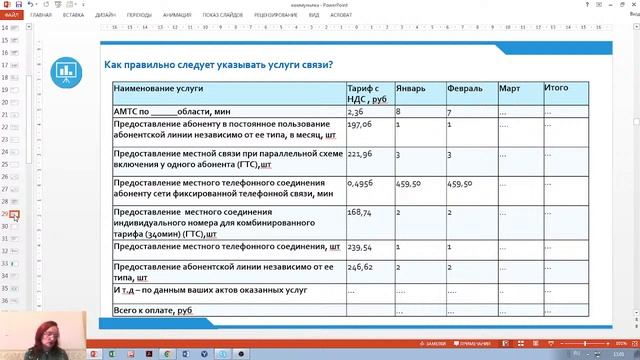
Task: Click the blue presentation chart icon on slide
Action: [66, 72]
